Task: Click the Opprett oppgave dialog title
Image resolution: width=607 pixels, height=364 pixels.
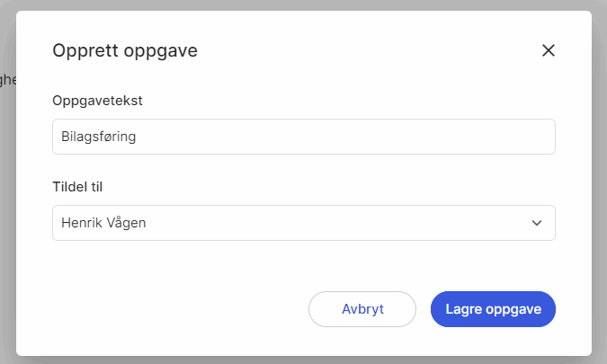Action: coord(125,50)
